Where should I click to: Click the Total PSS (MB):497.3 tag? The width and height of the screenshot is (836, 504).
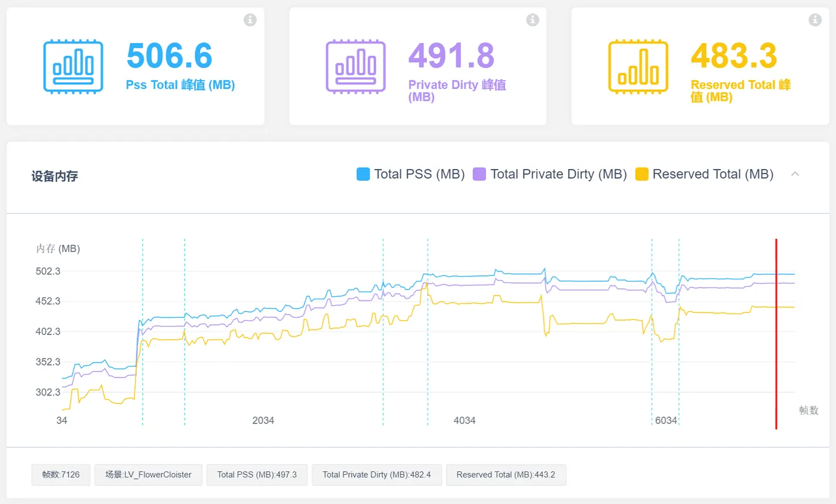(x=257, y=475)
